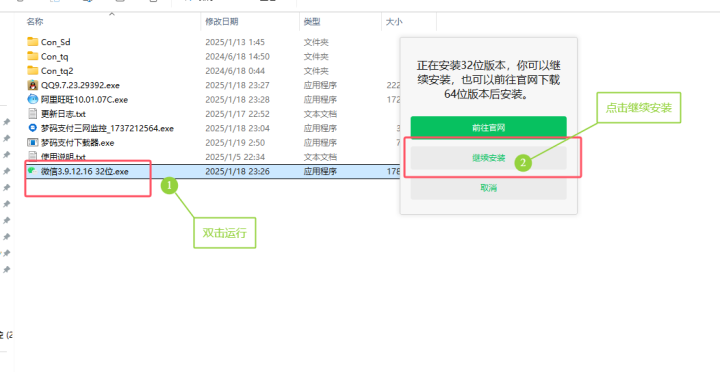Click the 使用说明.txt document icon

click(x=33, y=157)
